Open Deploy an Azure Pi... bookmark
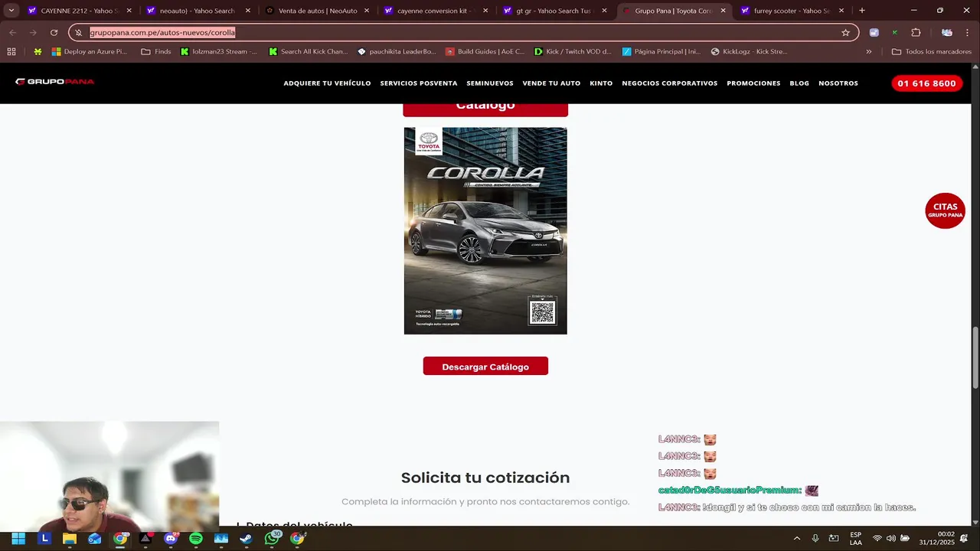 coord(89,52)
